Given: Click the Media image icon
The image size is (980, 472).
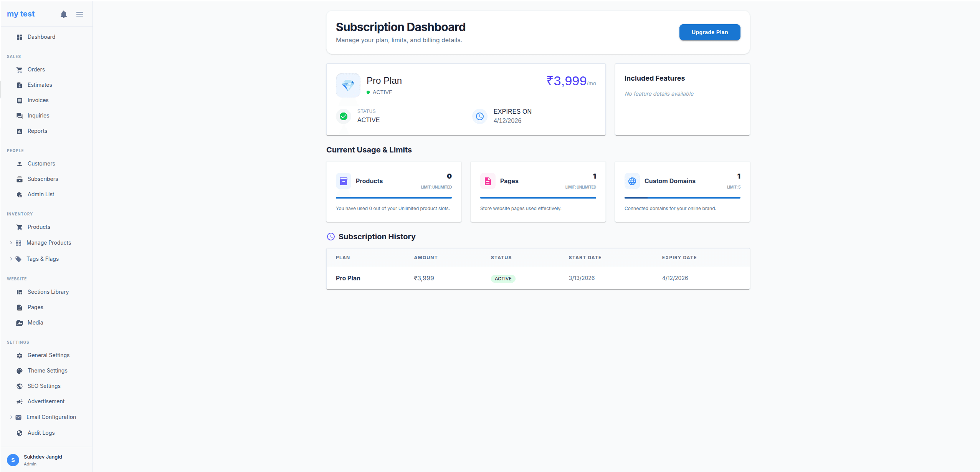Looking at the screenshot, I should point(20,323).
